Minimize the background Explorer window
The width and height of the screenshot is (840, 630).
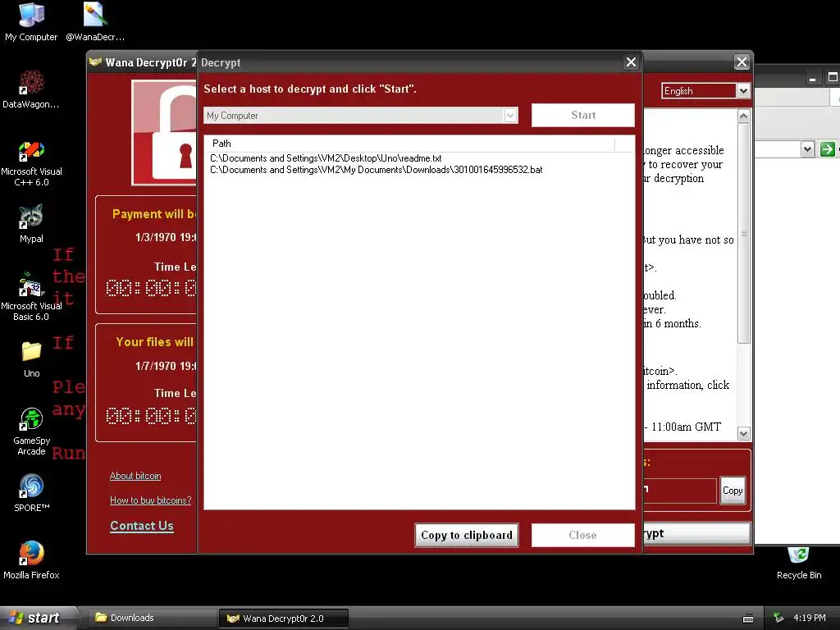tap(813, 78)
